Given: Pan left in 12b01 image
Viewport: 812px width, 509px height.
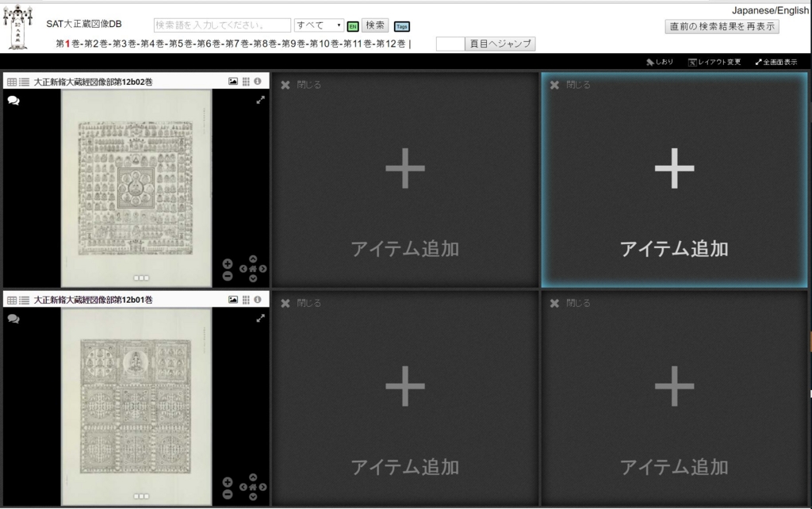Looking at the screenshot, I should [243, 488].
